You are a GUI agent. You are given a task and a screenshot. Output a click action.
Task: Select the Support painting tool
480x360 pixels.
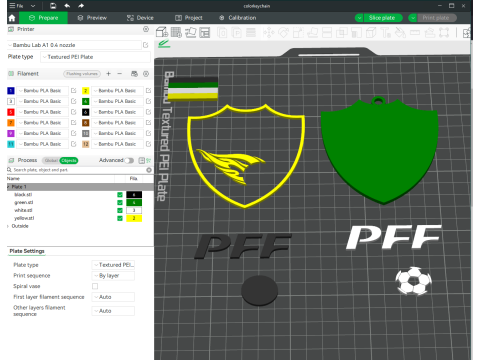(x=356, y=33)
